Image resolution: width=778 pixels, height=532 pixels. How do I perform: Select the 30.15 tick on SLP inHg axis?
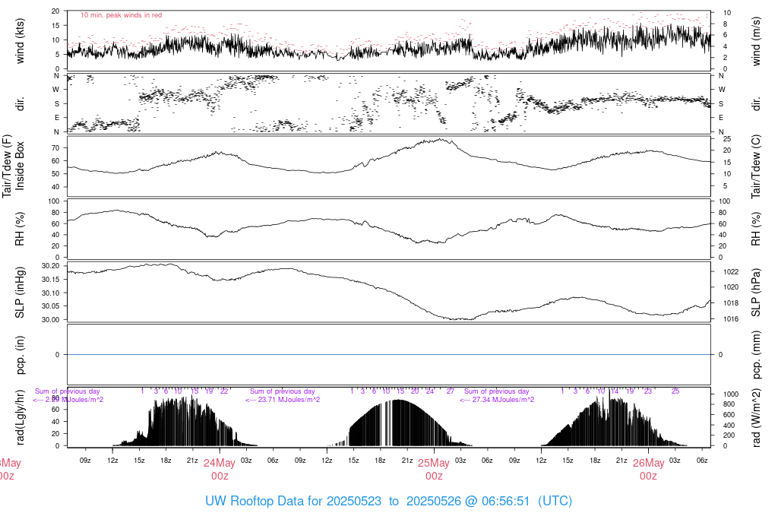pos(51,280)
